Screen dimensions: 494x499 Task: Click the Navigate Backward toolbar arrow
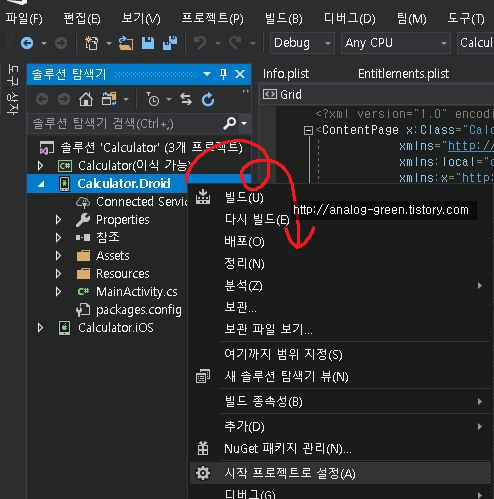tap(27, 43)
